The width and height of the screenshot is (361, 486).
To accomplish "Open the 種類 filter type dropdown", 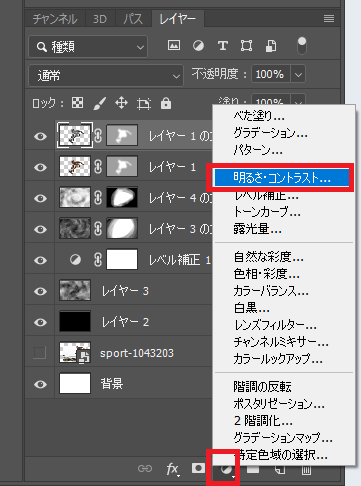I will pos(88,47).
